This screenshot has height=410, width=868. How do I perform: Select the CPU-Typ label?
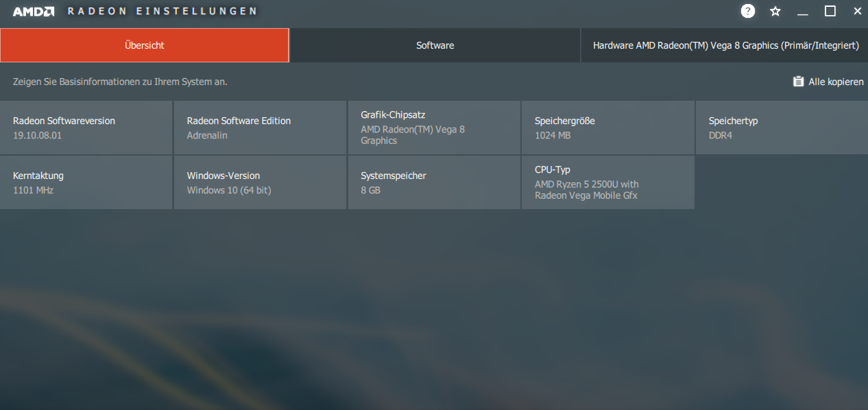(x=553, y=169)
